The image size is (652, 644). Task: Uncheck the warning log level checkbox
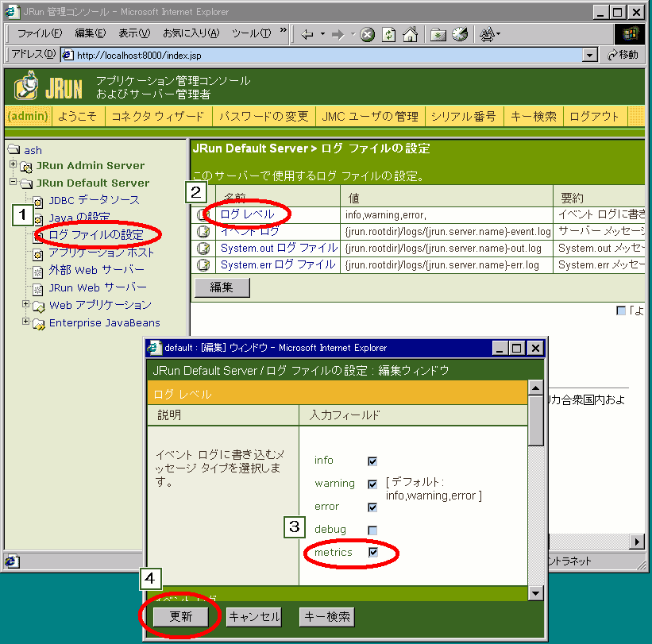point(372,484)
